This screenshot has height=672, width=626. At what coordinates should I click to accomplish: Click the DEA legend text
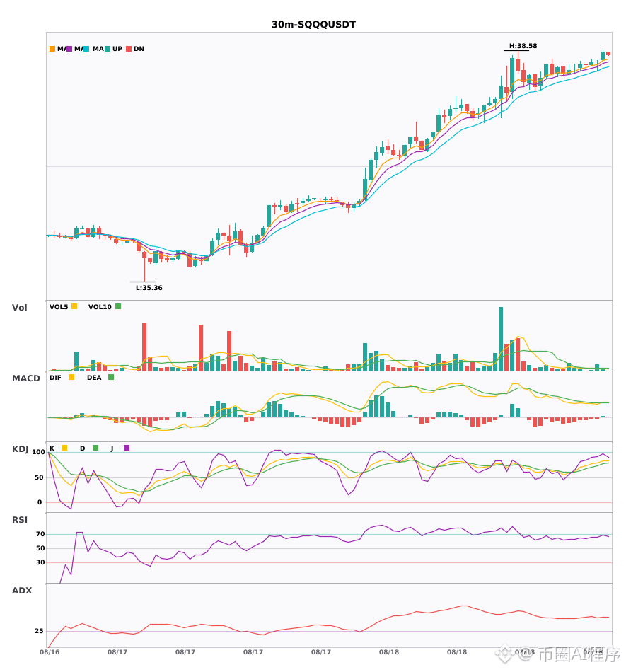coord(94,378)
